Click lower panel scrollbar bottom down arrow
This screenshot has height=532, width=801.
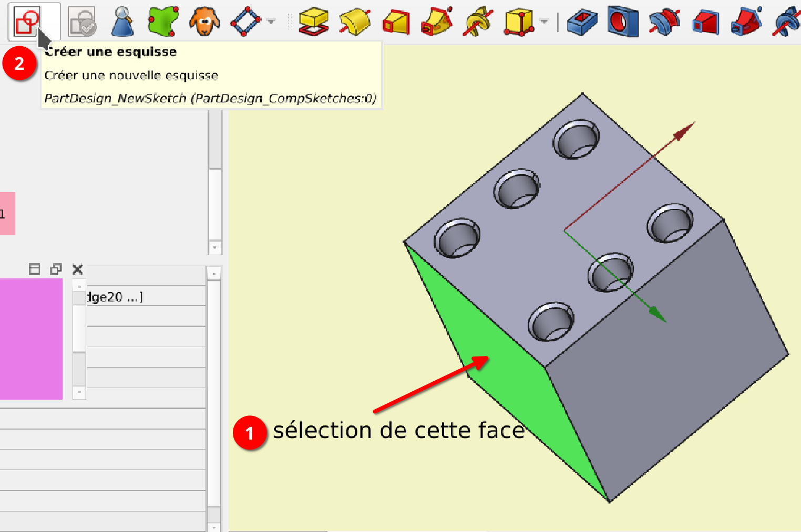[213, 526]
